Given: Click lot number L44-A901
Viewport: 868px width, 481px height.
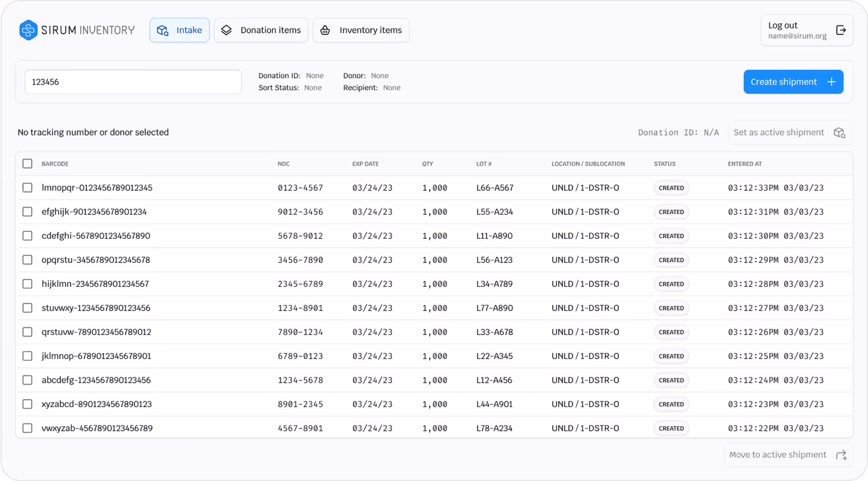Looking at the screenshot, I should pos(495,404).
